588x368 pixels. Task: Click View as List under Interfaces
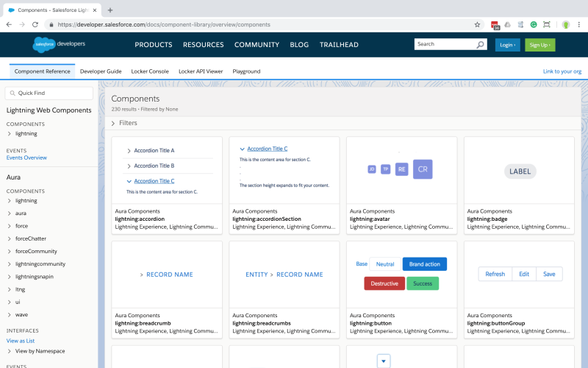pos(21,341)
